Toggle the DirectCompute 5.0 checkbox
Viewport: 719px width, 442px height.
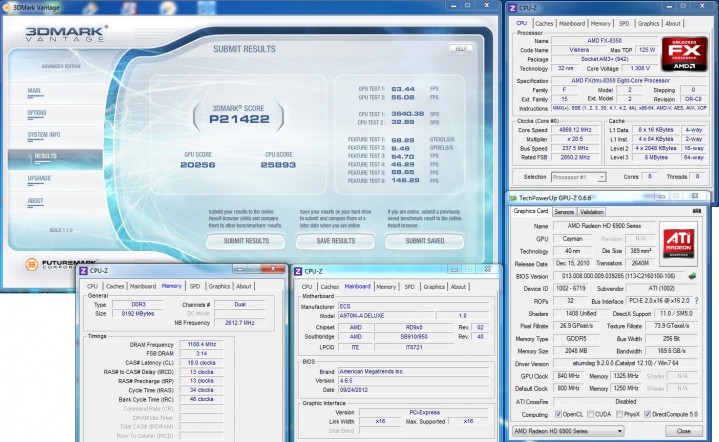click(x=647, y=414)
